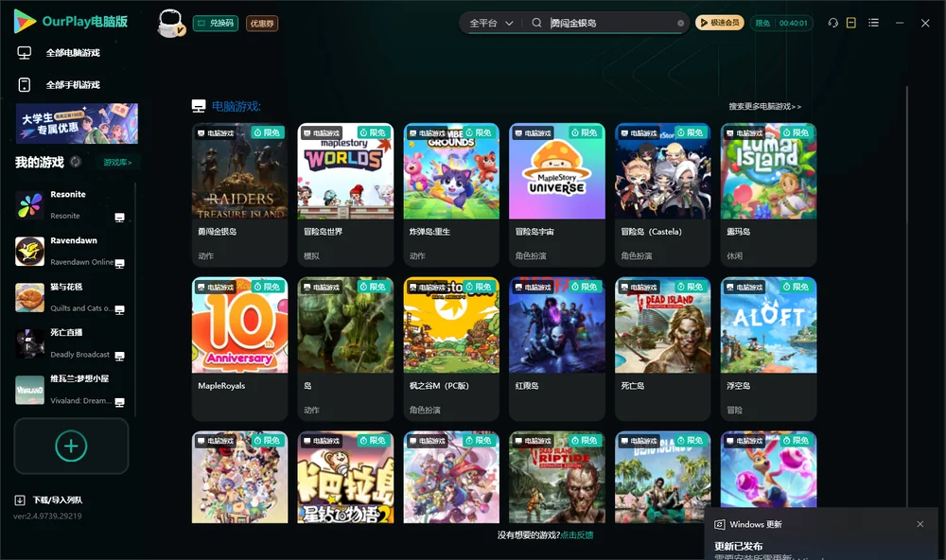Open the main menu list icon

(873, 23)
